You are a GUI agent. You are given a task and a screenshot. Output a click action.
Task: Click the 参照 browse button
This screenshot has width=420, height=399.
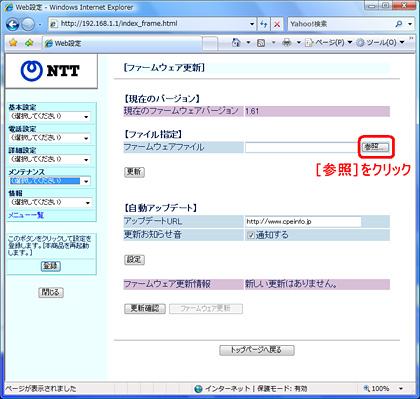coord(375,147)
